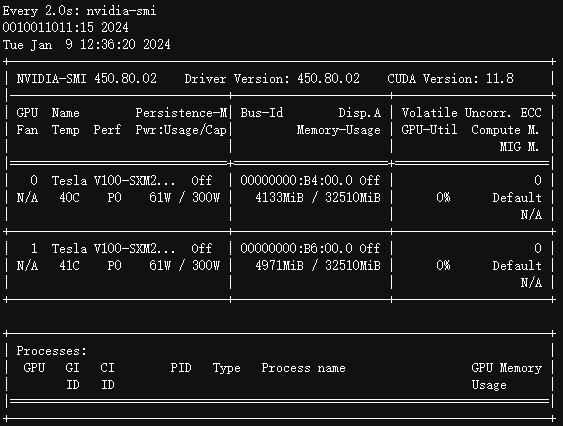Click the Persistence-M column header
The height and width of the screenshot is (426, 563).
181,113
